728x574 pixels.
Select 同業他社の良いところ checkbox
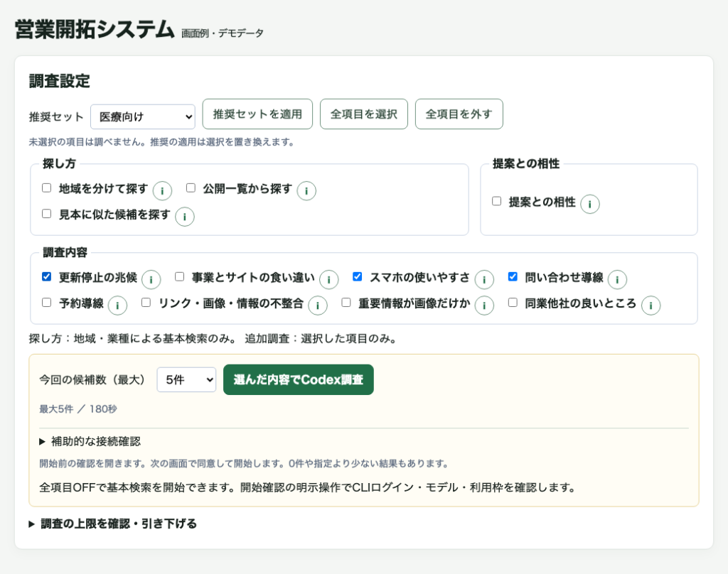pyautogui.click(x=513, y=303)
